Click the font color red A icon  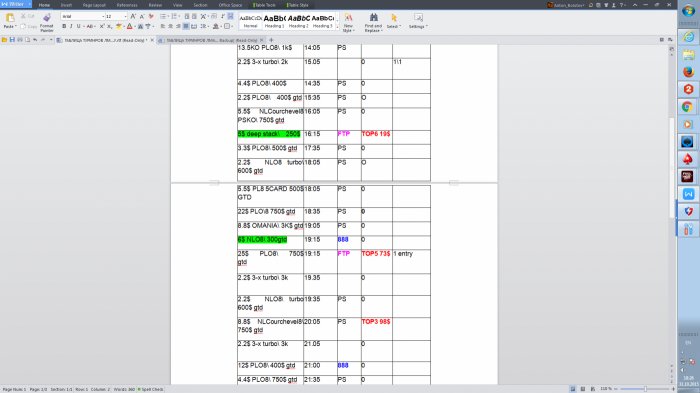129,26
